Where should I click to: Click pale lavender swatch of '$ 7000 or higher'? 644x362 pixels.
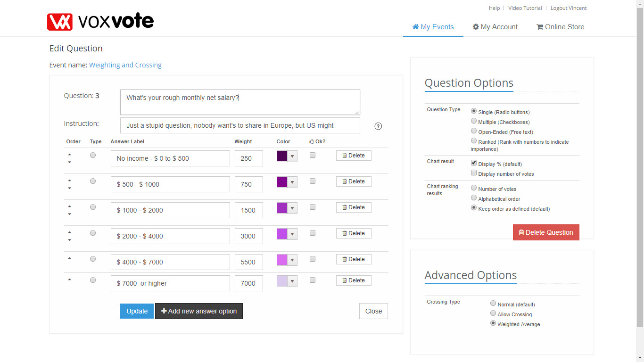point(282,281)
